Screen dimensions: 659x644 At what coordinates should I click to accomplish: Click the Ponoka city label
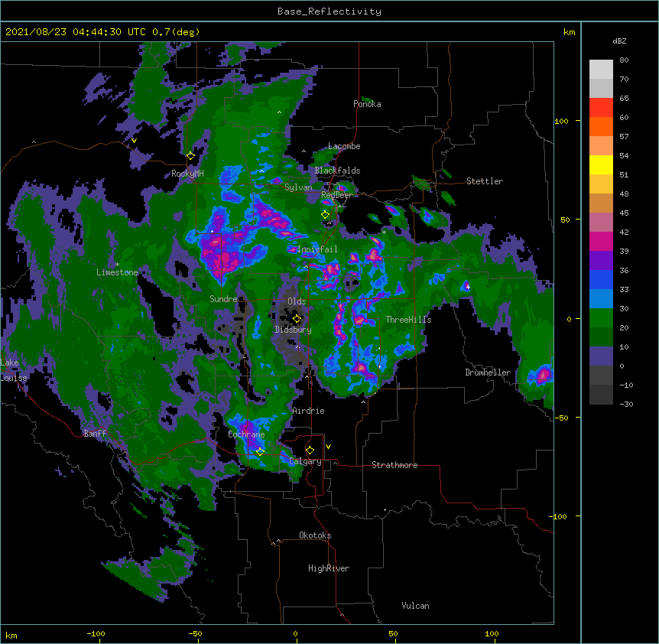tap(367, 104)
